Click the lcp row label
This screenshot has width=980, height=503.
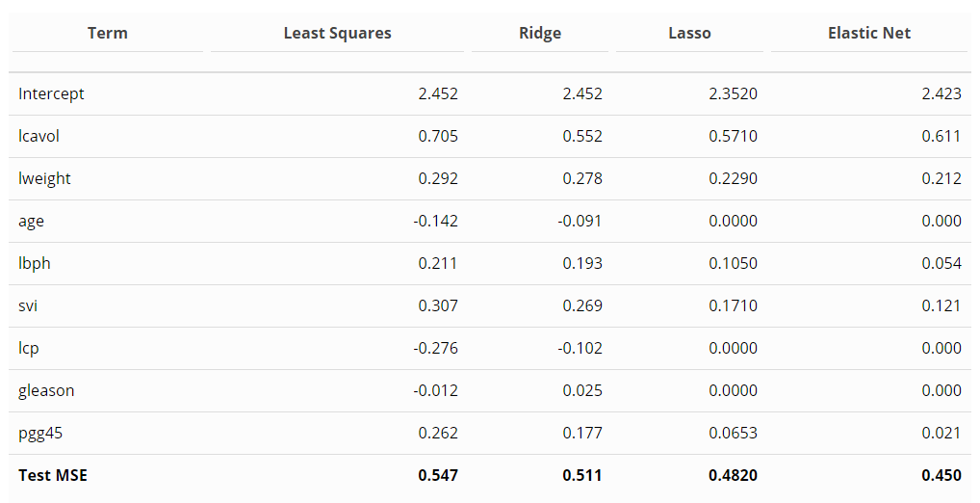click(29, 348)
